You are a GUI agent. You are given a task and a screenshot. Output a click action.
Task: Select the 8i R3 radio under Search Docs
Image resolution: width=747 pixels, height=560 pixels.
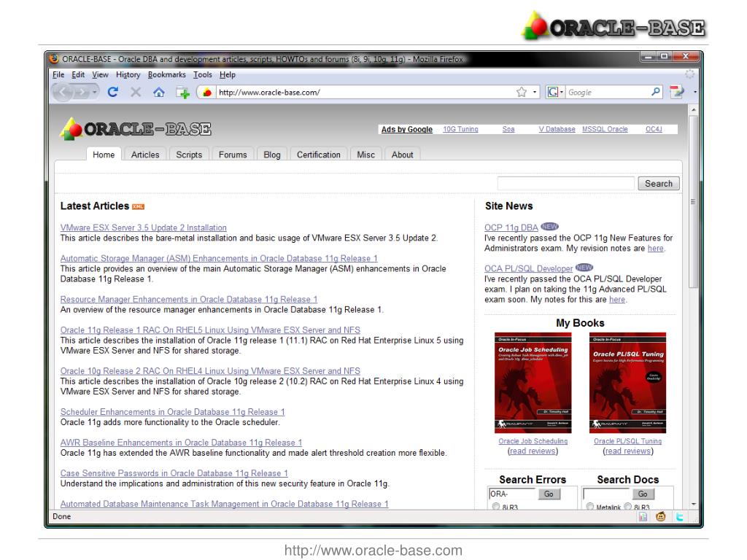tap(628, 507)
